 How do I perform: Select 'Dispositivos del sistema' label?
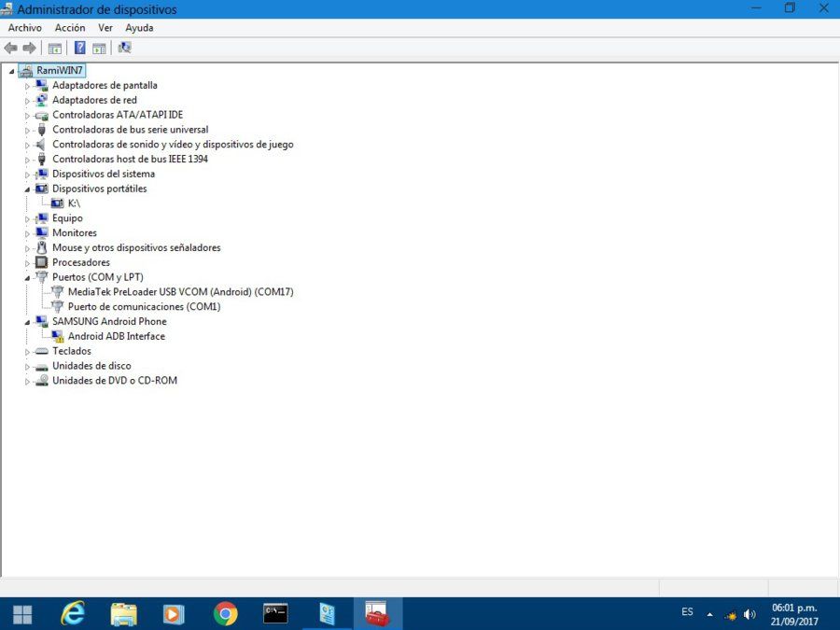104,174
